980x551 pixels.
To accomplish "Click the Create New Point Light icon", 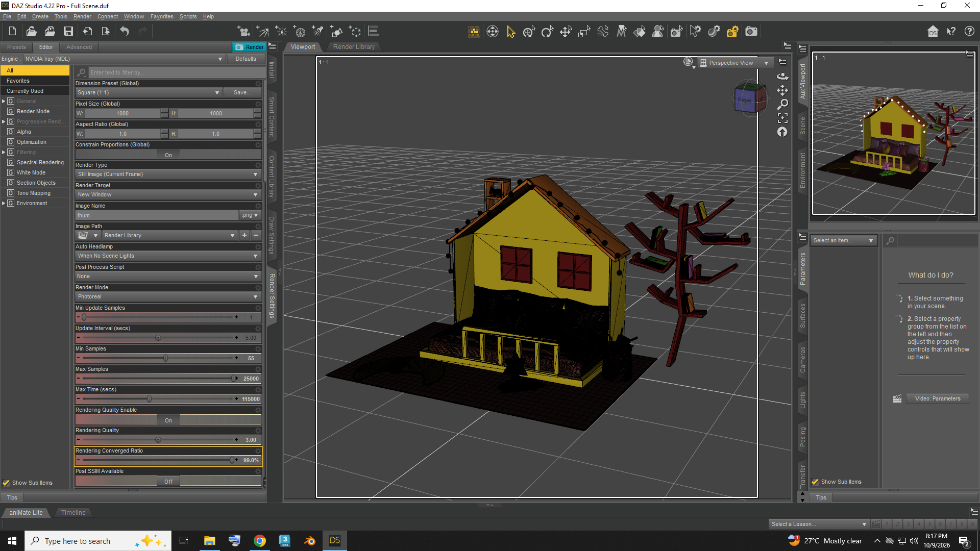I will point(281,32).
